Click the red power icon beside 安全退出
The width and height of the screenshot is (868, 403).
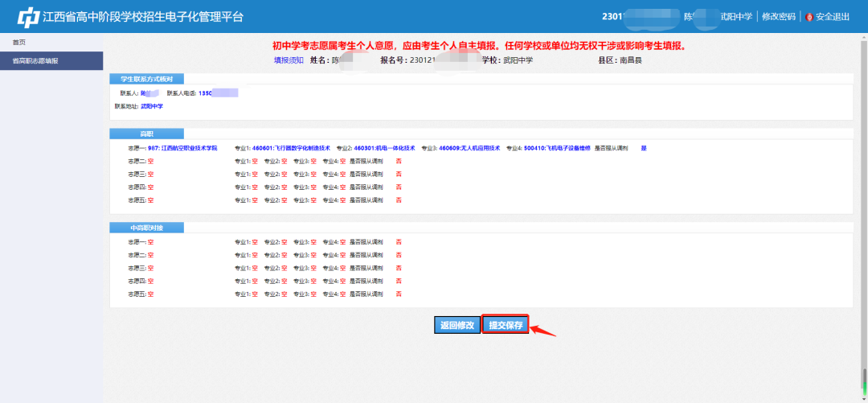[809, 17]
